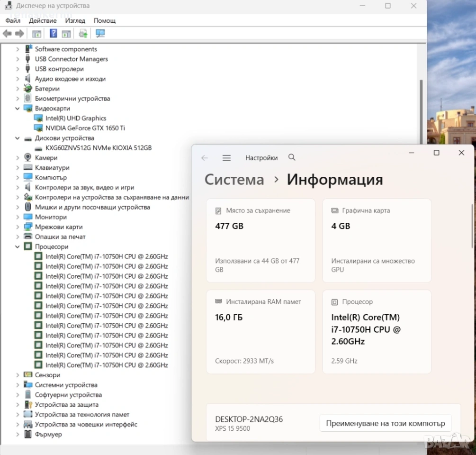This screenshot has height=455, width=476.
Task: Select the NVIDIA GeForce GTX 1650 Ti device
Action: [x=85, y=128]
